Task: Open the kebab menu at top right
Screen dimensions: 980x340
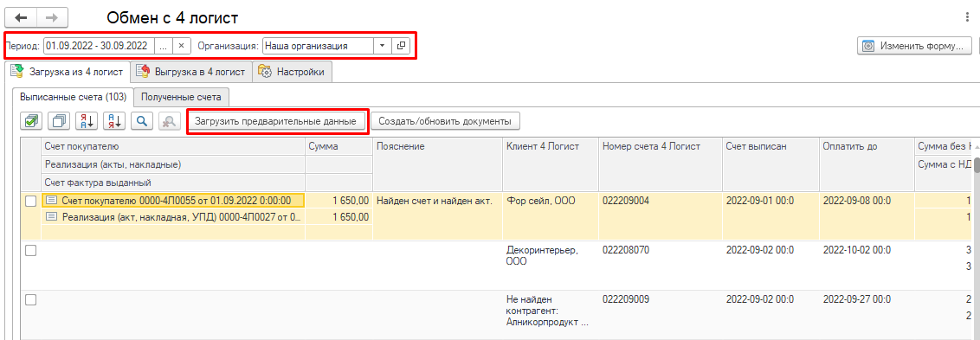Action: [x=968, y=17]
